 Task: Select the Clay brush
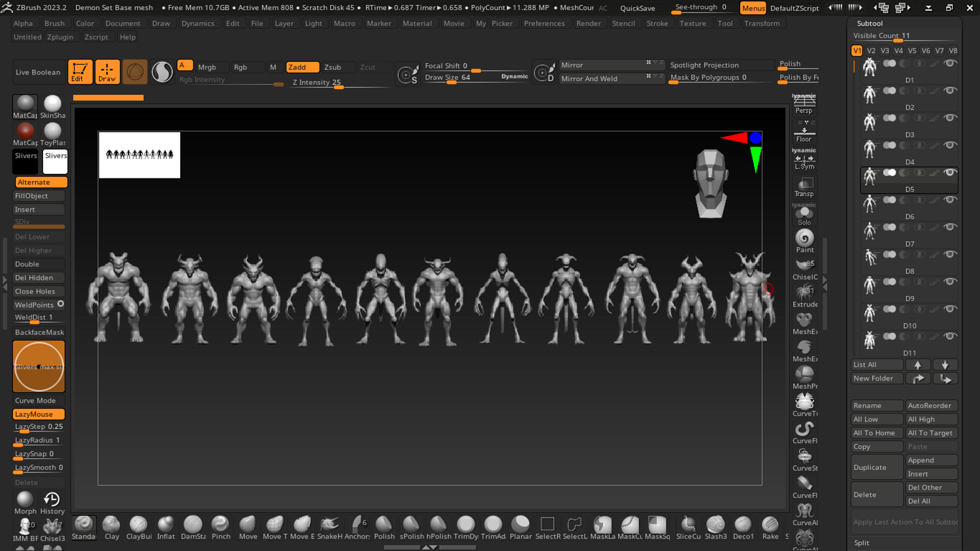point(112,527)
